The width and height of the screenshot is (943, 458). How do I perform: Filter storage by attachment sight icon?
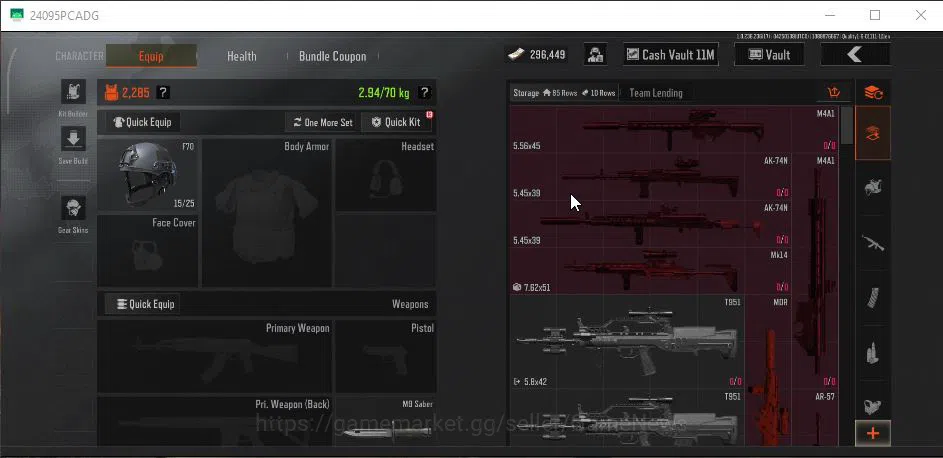873,406
